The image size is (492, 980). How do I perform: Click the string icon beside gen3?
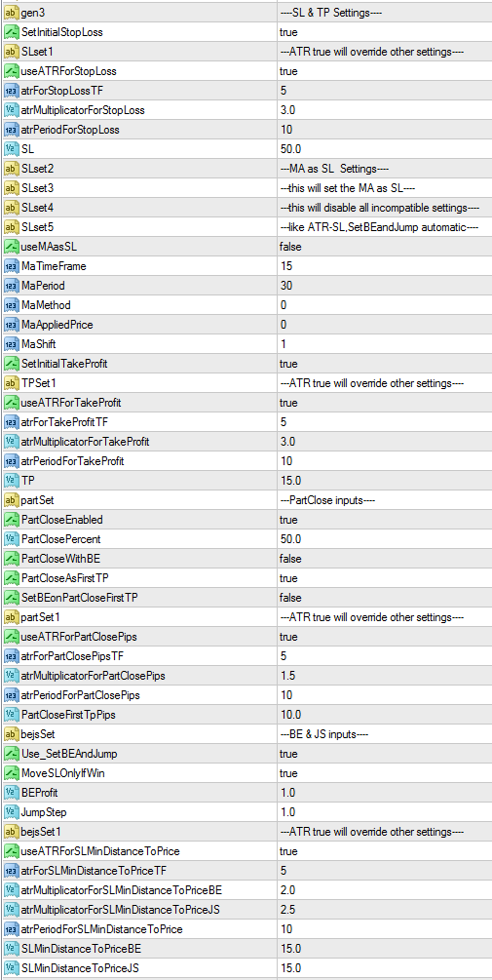pos(12,13)
